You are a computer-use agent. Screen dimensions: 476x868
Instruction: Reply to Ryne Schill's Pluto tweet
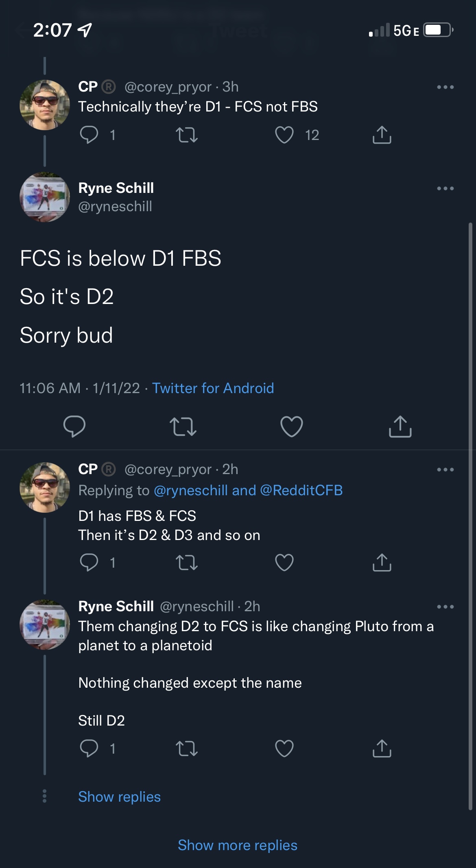coord(89,748)
